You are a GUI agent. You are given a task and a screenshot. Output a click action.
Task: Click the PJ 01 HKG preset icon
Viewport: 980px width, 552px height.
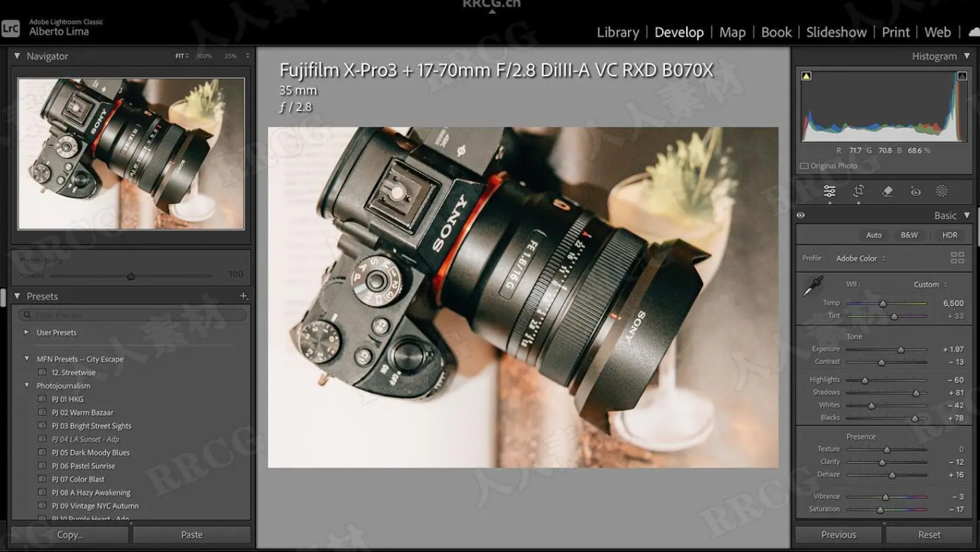[x=42, y=399]
